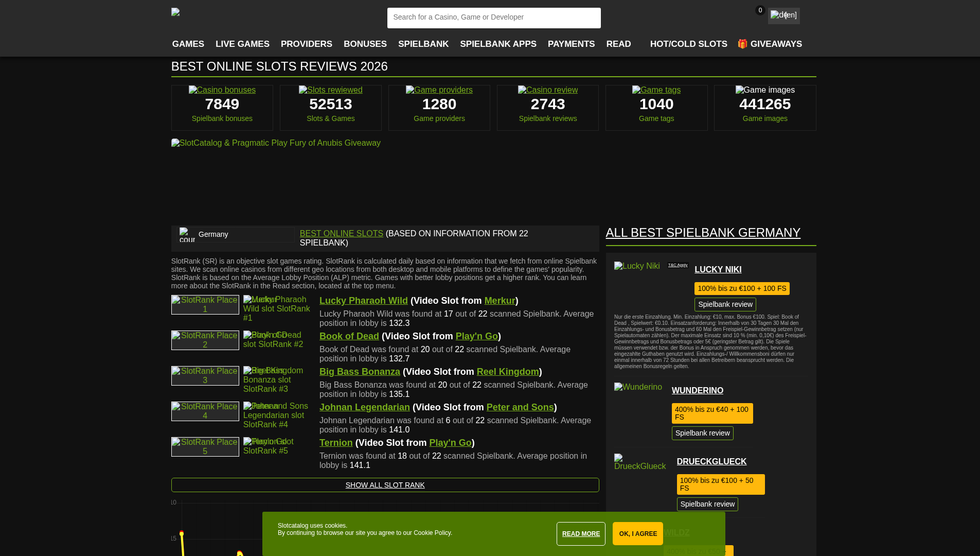
Task: Open the Peter and Sons provider link
Action: 520,407
